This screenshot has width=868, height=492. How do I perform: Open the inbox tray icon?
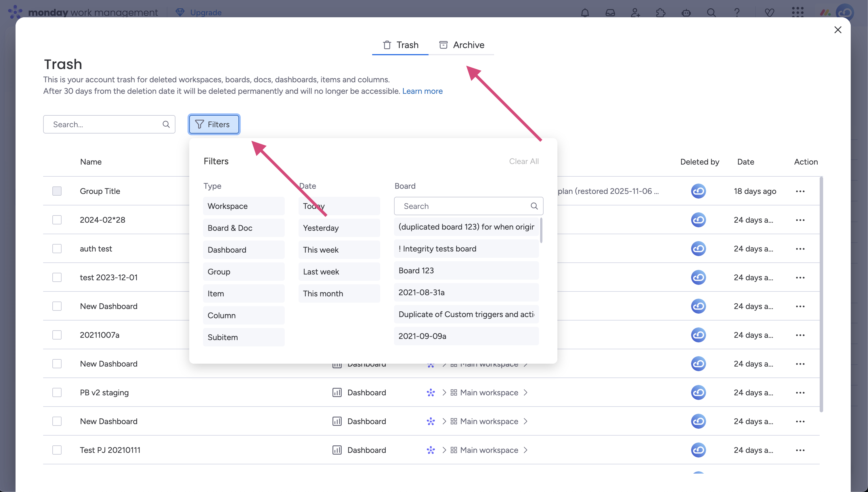(610, 13)
